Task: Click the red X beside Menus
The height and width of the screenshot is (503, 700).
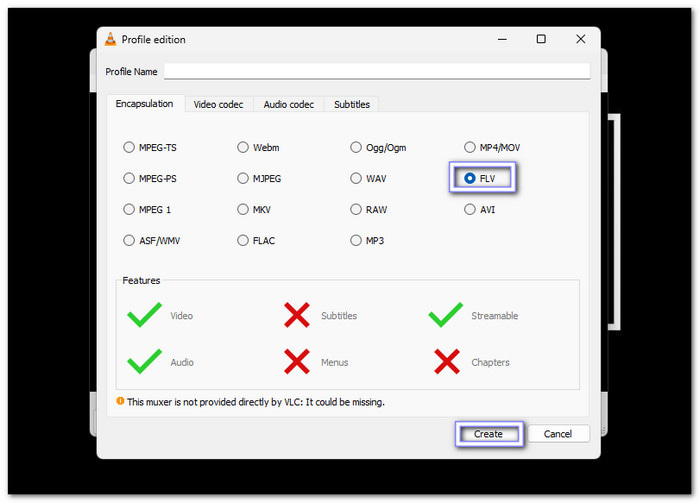Action: 297,362
